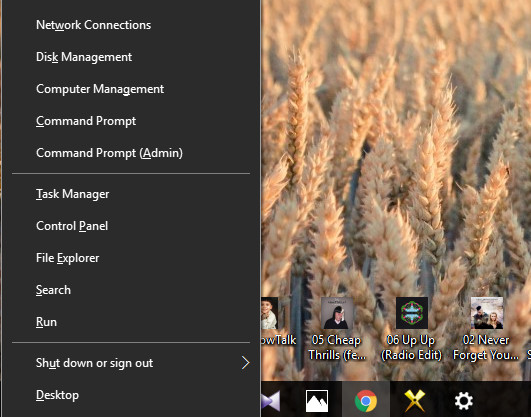Screen dimensions: 531x417
Task: Launch Command Prompt
Action: (131, 121)
